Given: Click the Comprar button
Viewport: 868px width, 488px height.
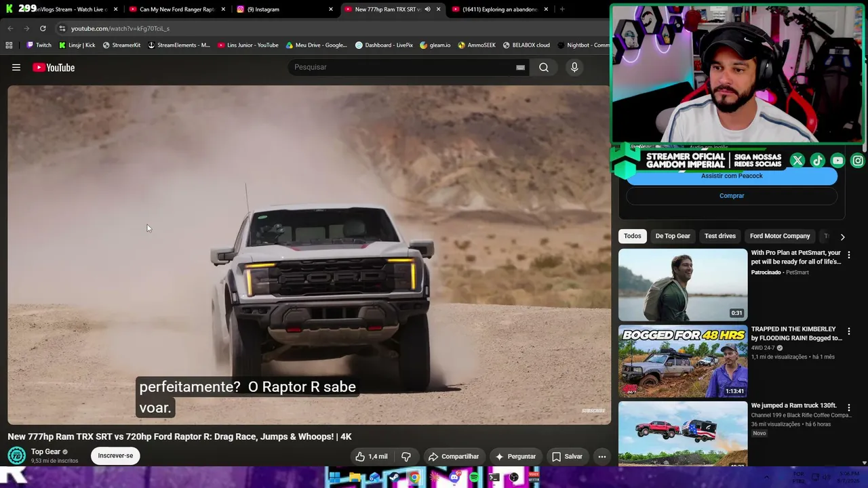Looking at the screenshot, I should 732,196.
